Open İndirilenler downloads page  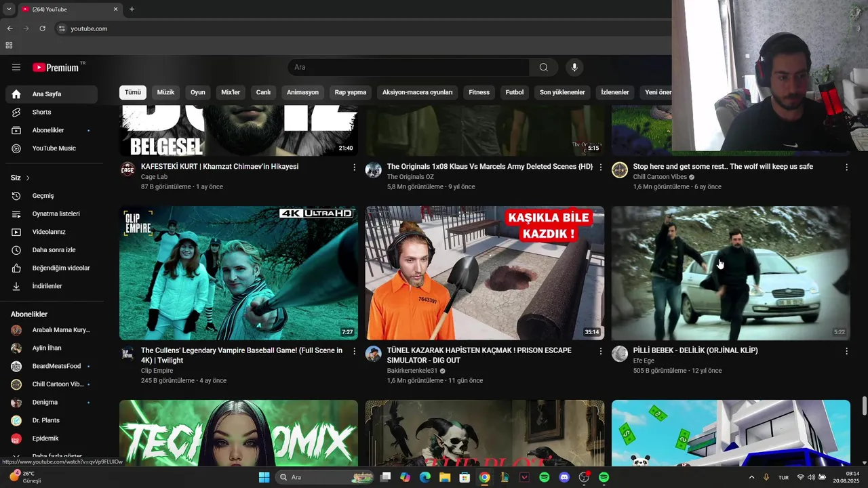52,286
